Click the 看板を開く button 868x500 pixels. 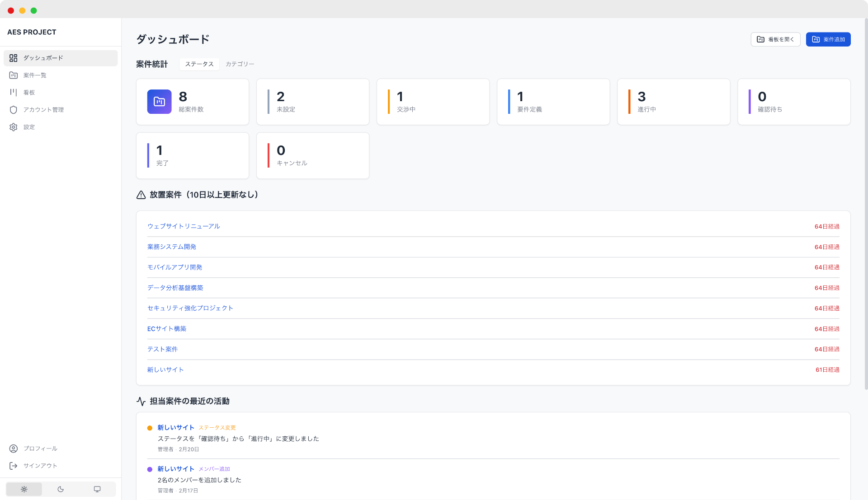(775, 39)
